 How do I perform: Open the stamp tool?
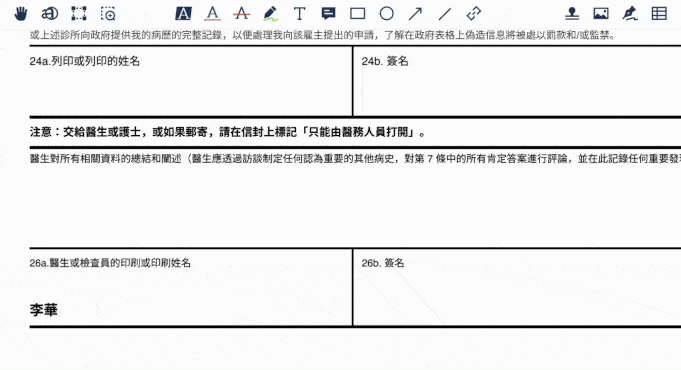pyautogui.click(x=572, y=14)
